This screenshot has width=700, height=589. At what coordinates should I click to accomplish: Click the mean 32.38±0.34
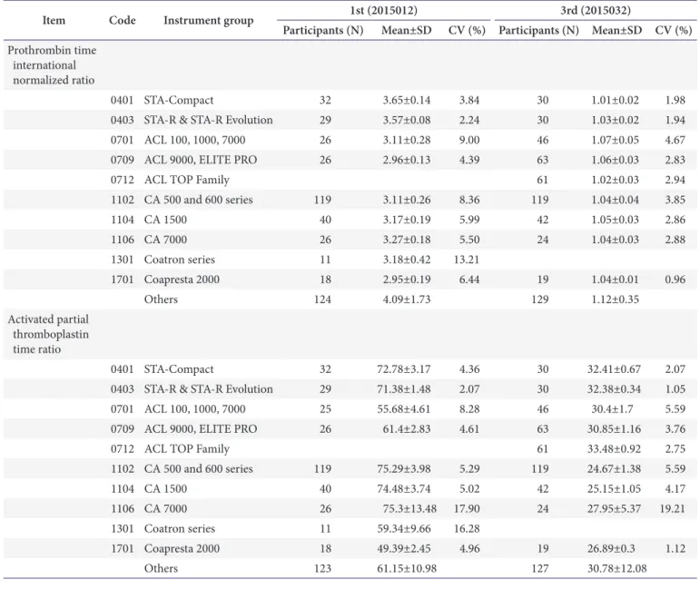click(x=614, y=389)
